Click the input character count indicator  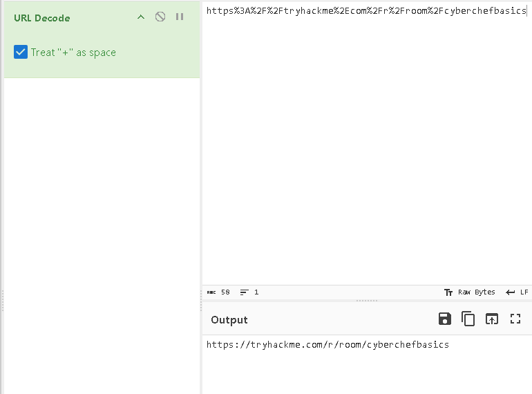click(218, 292)
